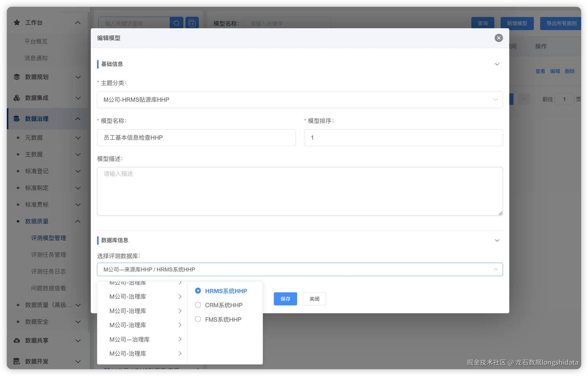This screenshot has width=588, height=376.
Task: Choose the FMS系统HHP radio option
Action: pyautogui.click(x=198, y=319)
